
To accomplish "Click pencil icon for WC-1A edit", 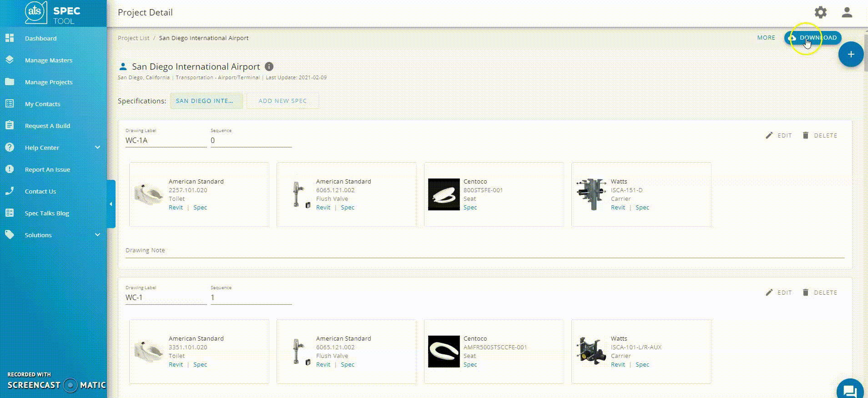I will coord(769,135).
